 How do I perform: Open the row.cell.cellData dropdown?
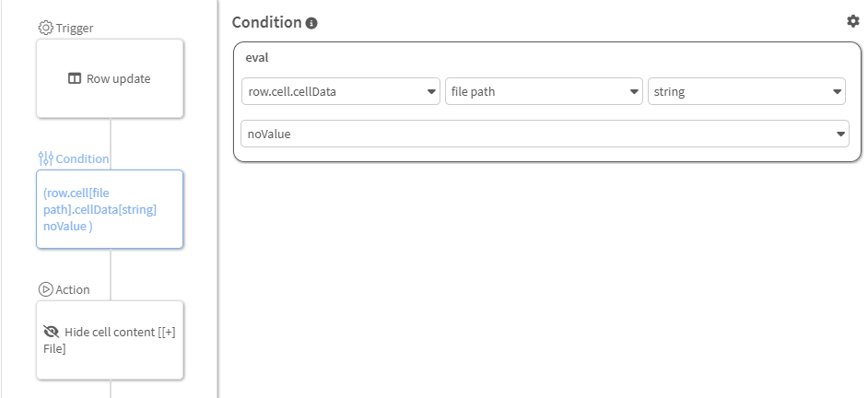pyautogui.click(x=340, y=91)
